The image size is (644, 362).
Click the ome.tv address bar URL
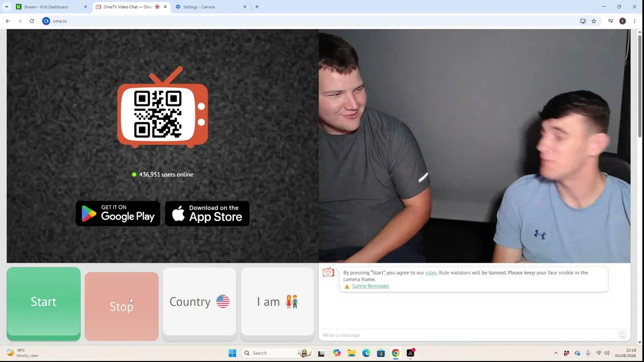[x=60, y=21]
